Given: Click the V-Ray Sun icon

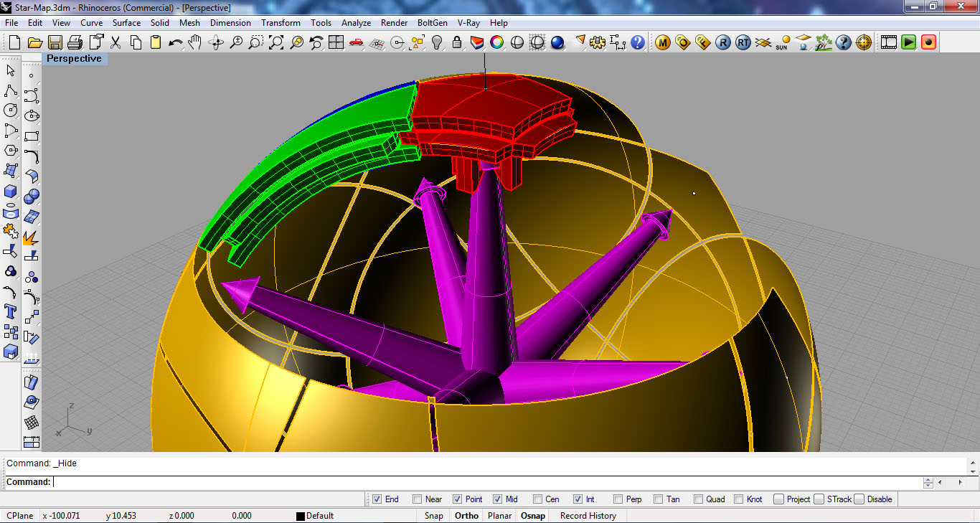Looking at the screenshot, I should click(x=783, y=43).
